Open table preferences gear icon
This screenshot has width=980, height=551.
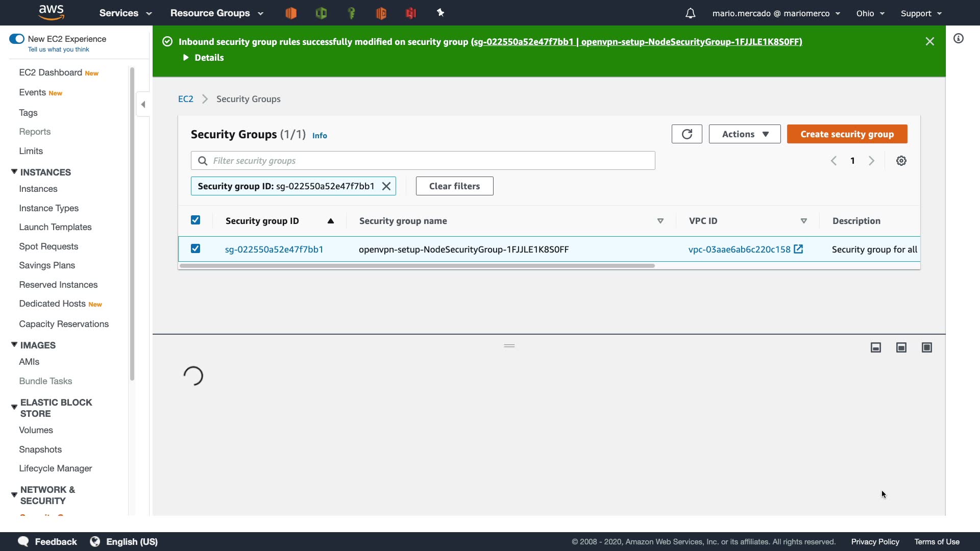tap(901, 161)
